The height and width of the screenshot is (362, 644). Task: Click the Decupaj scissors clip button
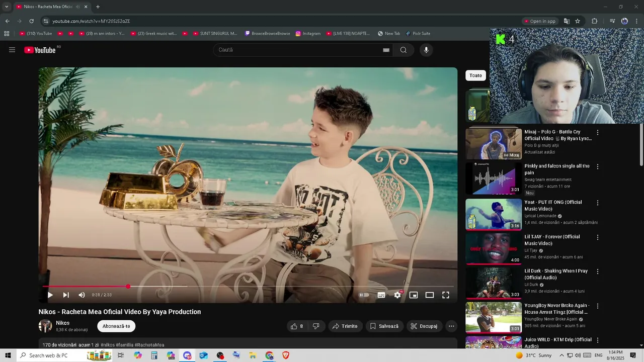click(424, 326)
